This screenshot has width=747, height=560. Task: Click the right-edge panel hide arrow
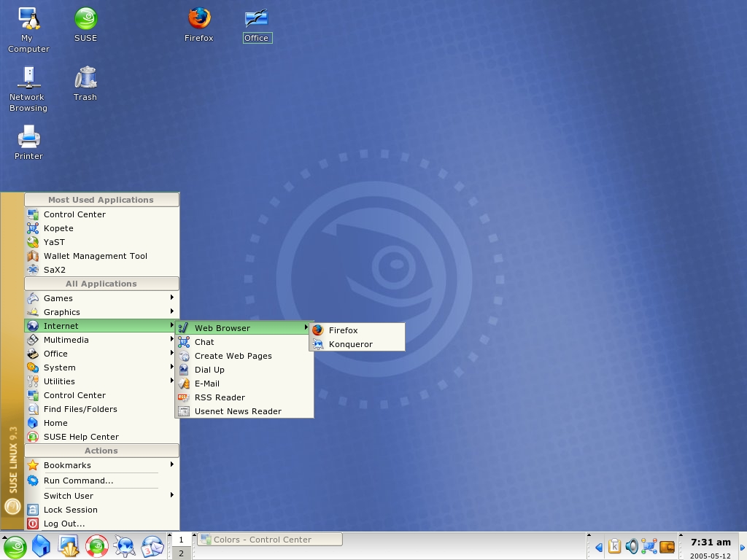(x=743, y=547)
